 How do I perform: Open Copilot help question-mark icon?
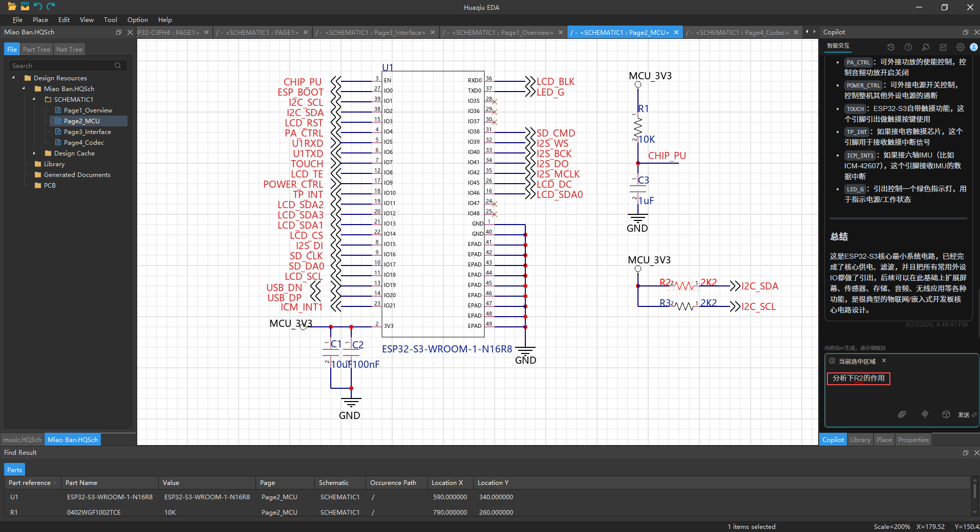point(908,47)
